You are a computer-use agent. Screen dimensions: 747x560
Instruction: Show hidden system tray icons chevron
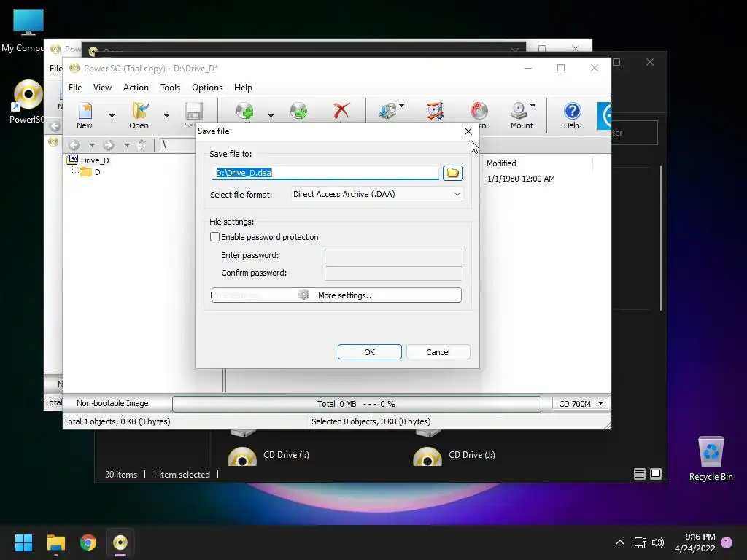coord(620,542)
